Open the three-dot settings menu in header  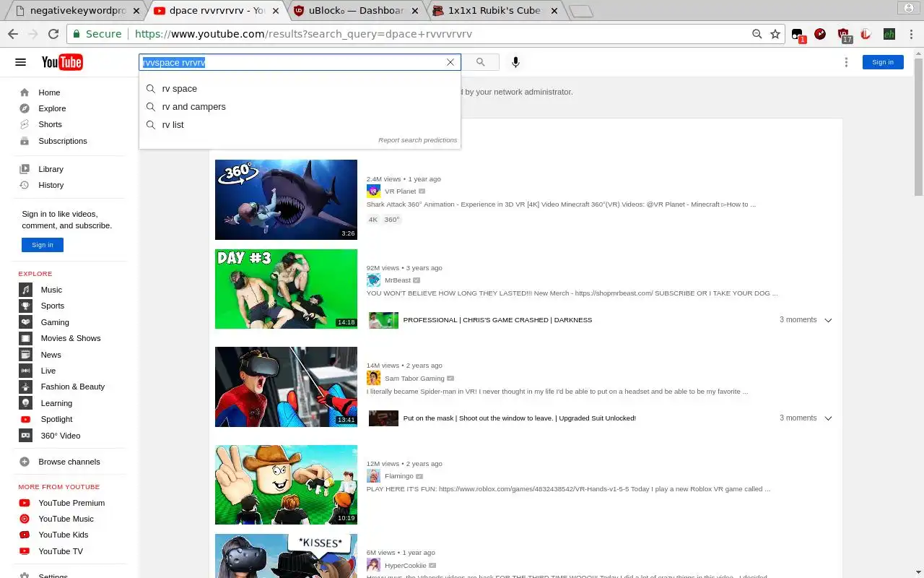[846, 62]
